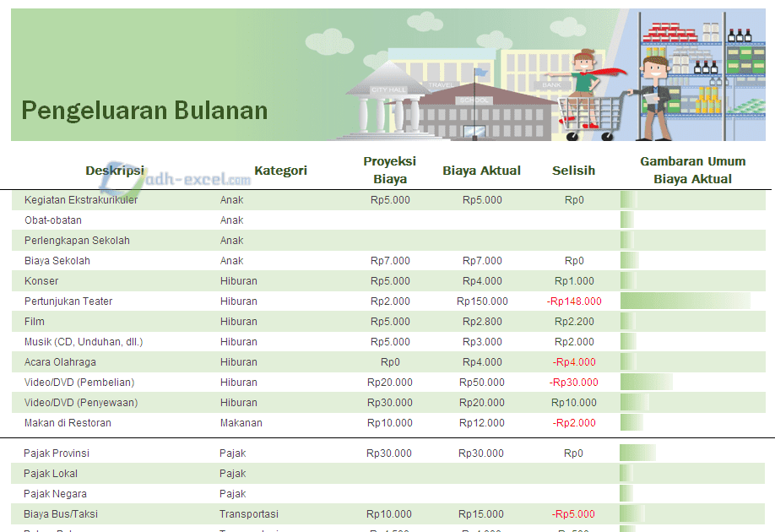This screenshot has height=532, width=775.
Task: Select the "Biaya Aktual" column header
Action: tap(481, 170)
